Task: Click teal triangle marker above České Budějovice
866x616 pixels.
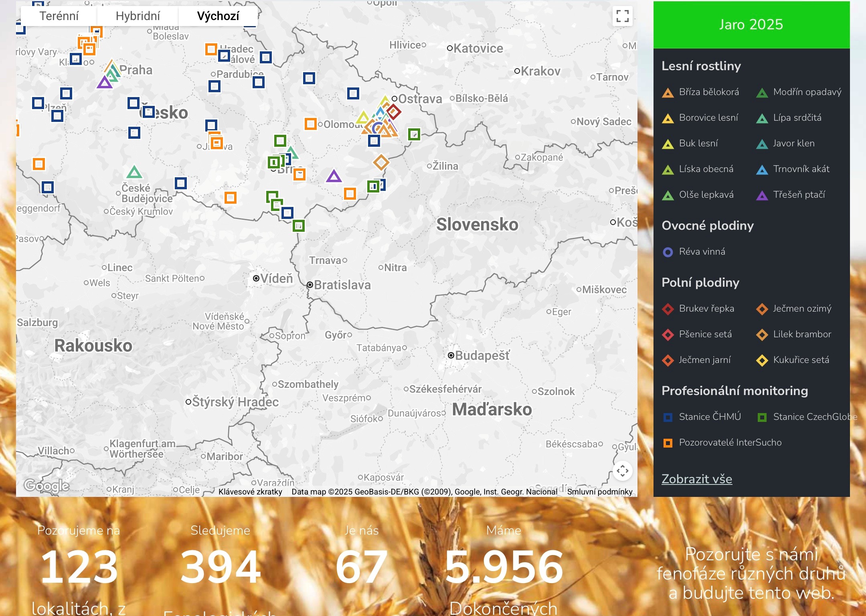Action: click(134, 172)
